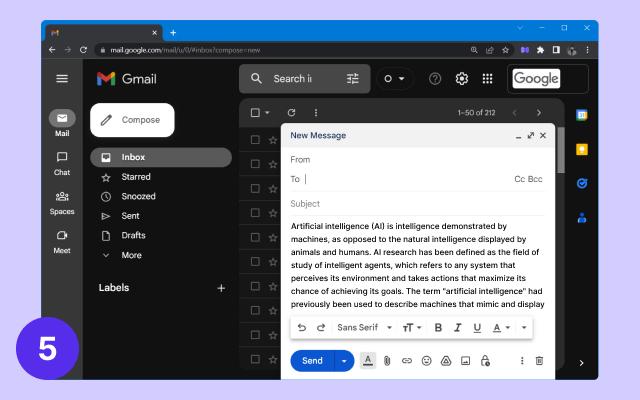Insert an emoji
The height and width of the screenshot is (400, 640).
coord(427,361)
